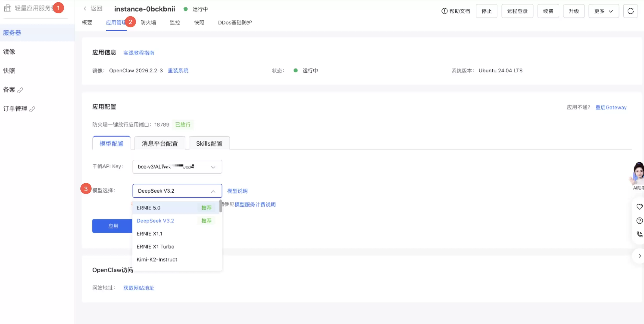Click Ubuntu 24.04 LTS version text

click(500, 70)
